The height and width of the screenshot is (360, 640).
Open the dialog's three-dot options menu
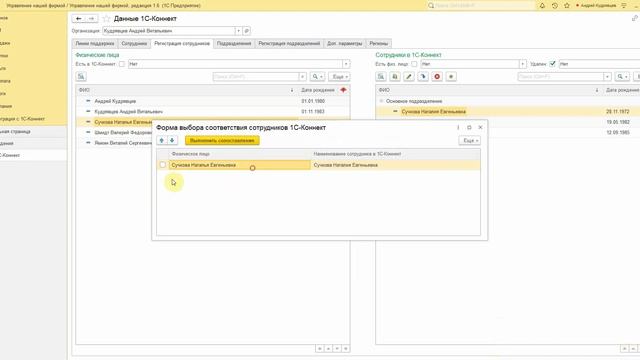[x=458, y=127]
